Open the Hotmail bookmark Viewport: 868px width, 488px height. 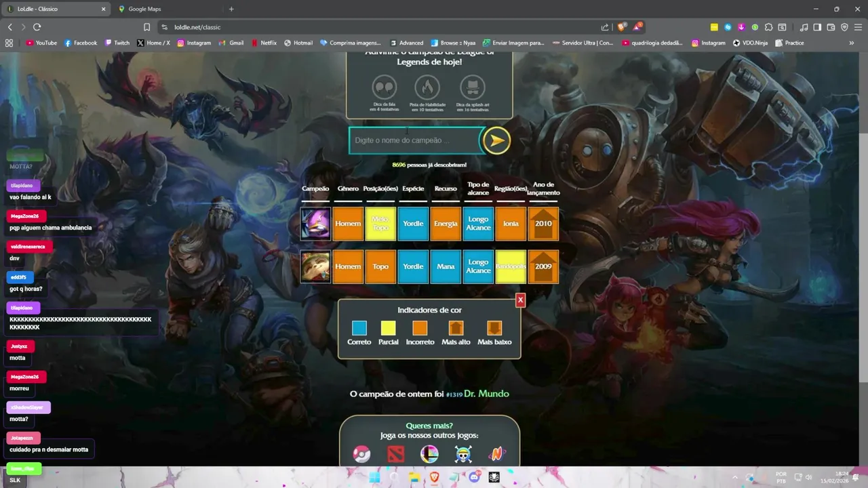tap(298, 43)
